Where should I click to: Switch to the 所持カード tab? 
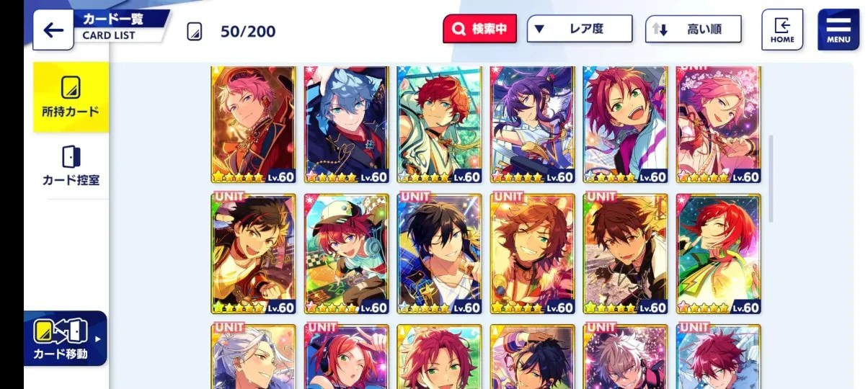point(71,97)
